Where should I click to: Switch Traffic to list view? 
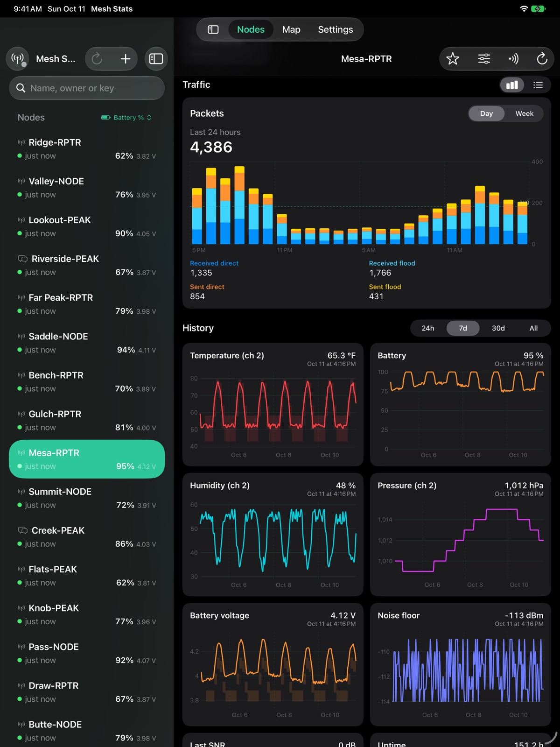[x=538, y=85]
